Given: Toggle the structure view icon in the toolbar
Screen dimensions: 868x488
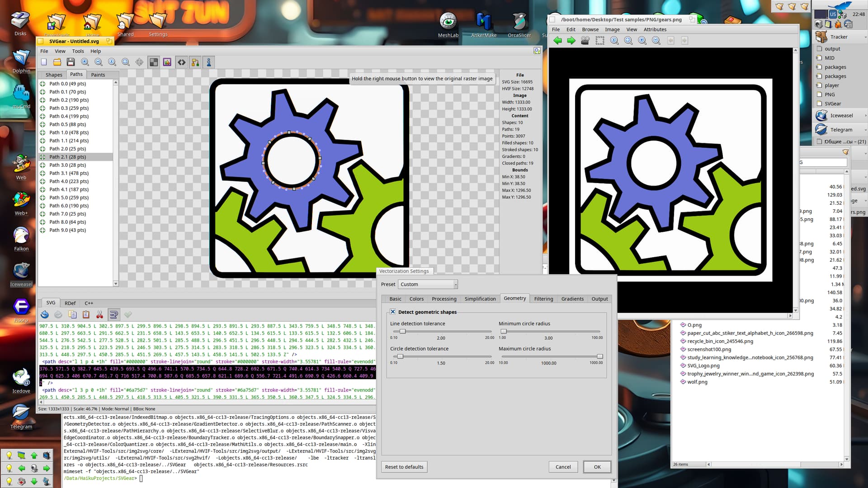Looking at the screenshot, I should [195, 62].
